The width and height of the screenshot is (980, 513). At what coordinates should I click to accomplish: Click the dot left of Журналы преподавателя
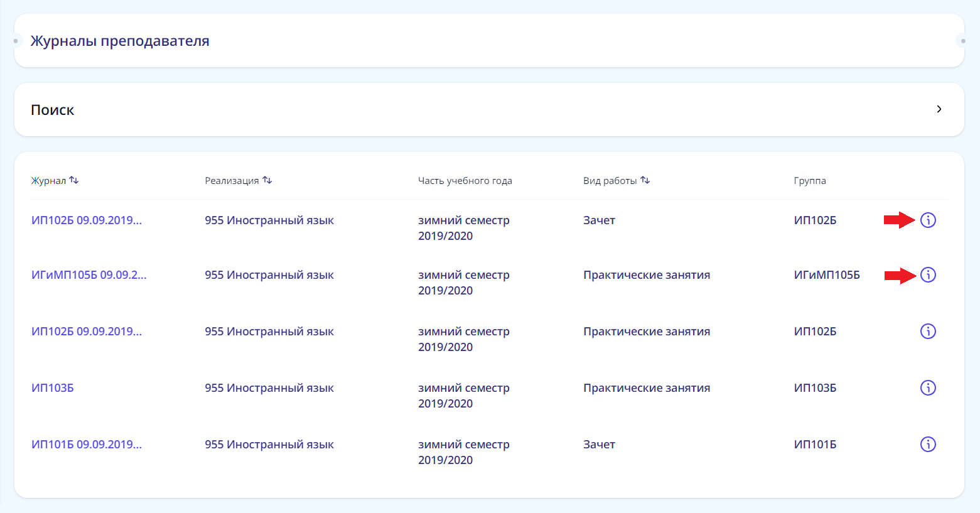(x=16, y=41)
